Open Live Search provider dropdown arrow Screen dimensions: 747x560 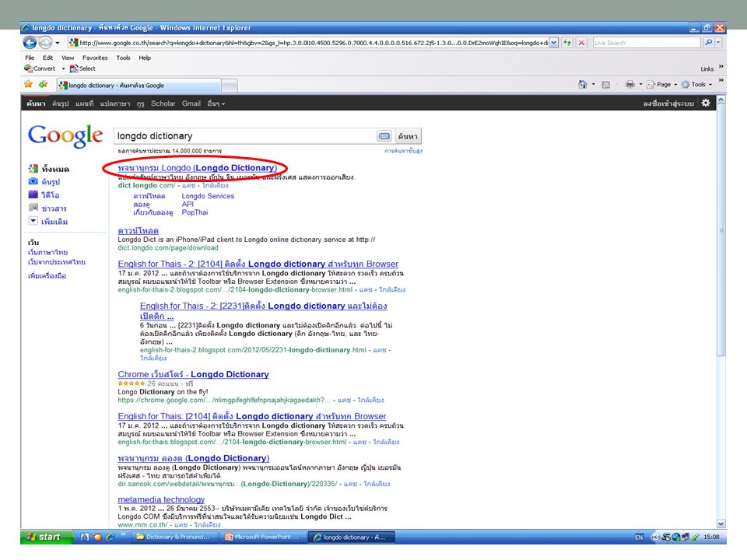(x=718, y=43)
